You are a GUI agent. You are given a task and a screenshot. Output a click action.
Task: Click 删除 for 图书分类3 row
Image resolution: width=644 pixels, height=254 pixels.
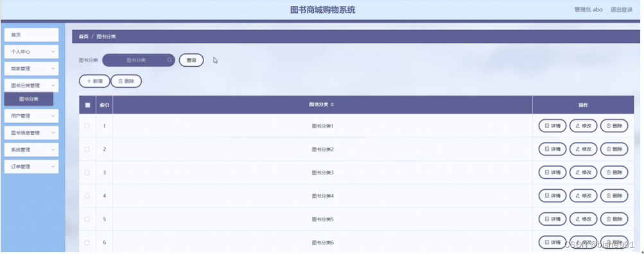[x=614, y=173]
